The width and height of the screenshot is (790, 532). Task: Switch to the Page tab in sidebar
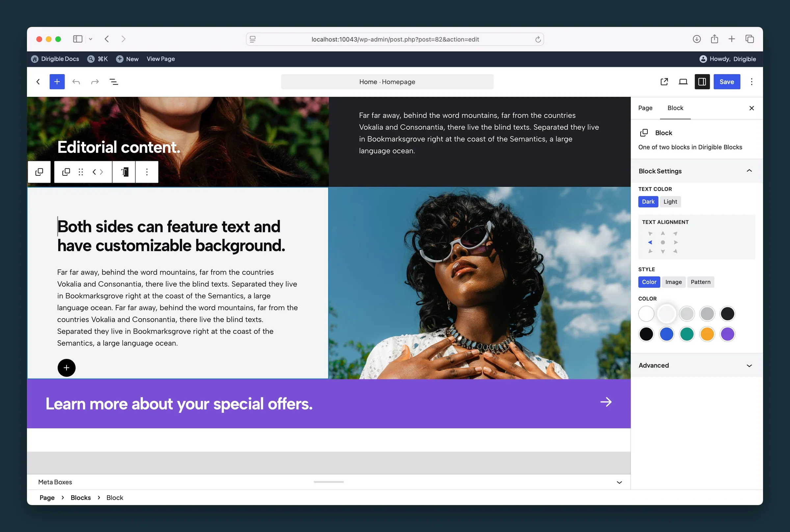click(645, 108)
